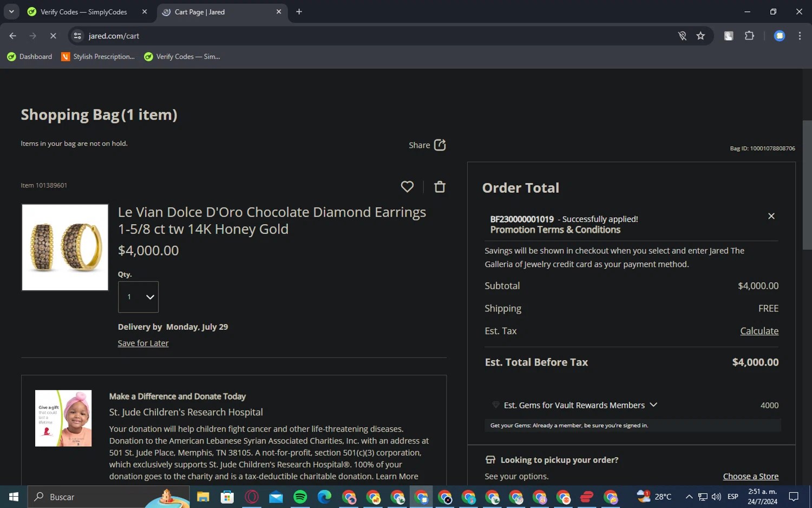Open the Mail app in taskbar
Viewport: 812px width, 508px height.
point(276,497)
